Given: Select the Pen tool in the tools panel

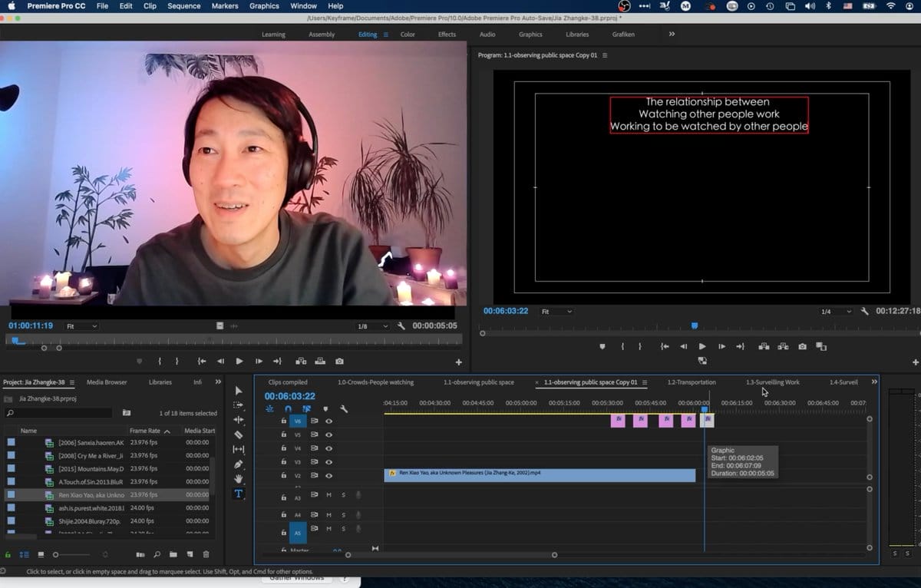Looking at the screenshot, I should [238, 464].
